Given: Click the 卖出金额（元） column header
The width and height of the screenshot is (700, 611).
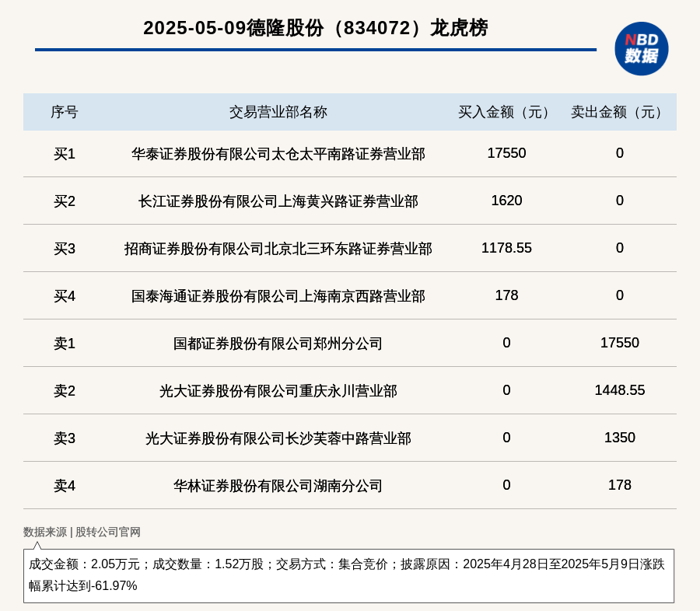Looking at the screenshot, I should (619, 112).
